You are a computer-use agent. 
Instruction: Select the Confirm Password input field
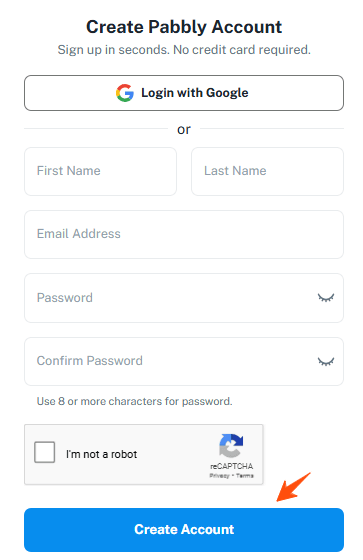click(x=184, y=361)
